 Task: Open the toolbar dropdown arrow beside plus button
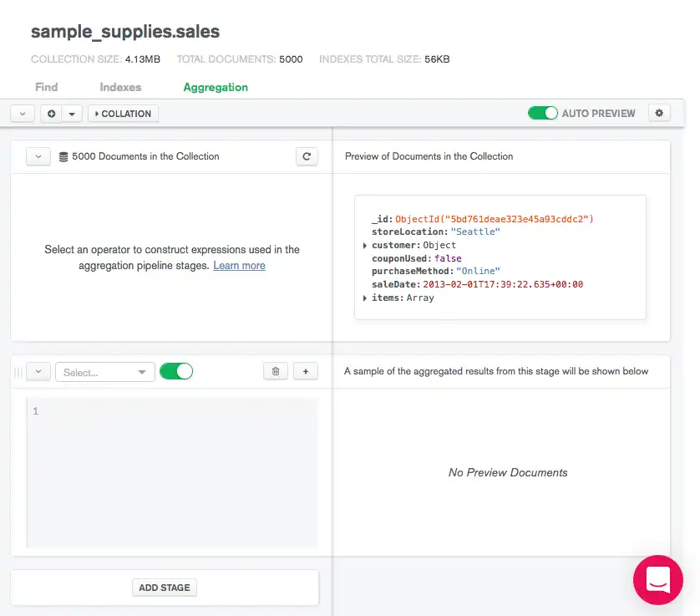[71, 113]
